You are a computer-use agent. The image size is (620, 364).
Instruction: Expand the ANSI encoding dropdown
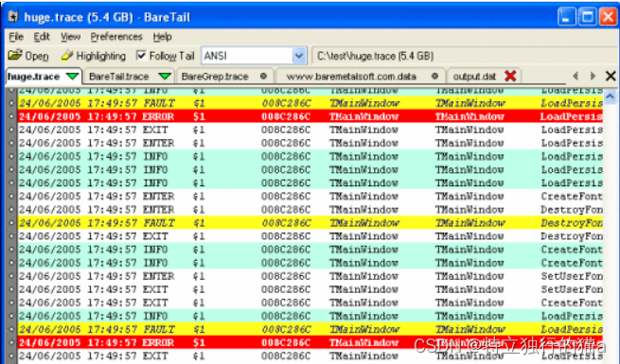click(x=299, y=56)
